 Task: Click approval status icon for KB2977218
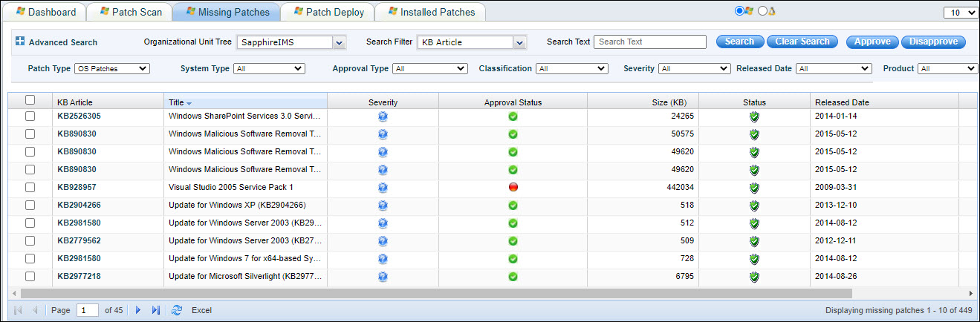point(513,277)
